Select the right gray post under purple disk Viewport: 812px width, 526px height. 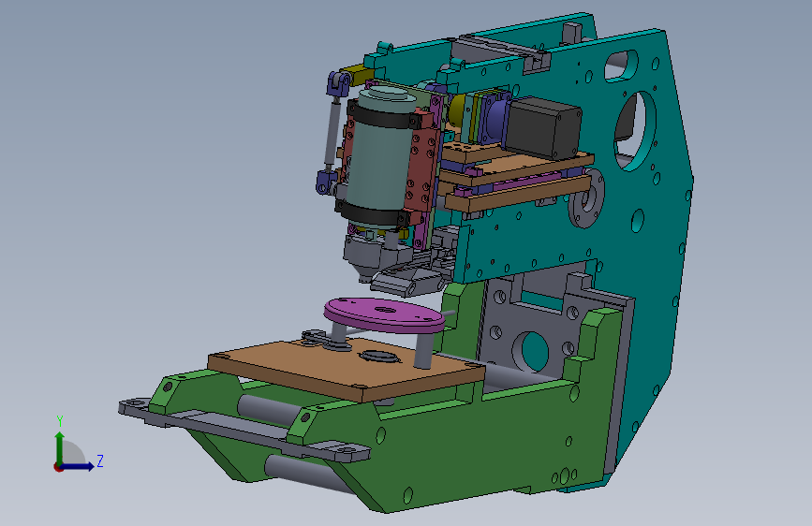tap(423, 350)
